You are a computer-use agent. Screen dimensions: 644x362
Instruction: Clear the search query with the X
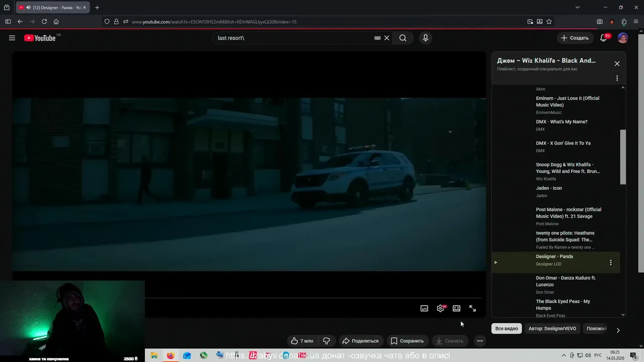[387, 38]
